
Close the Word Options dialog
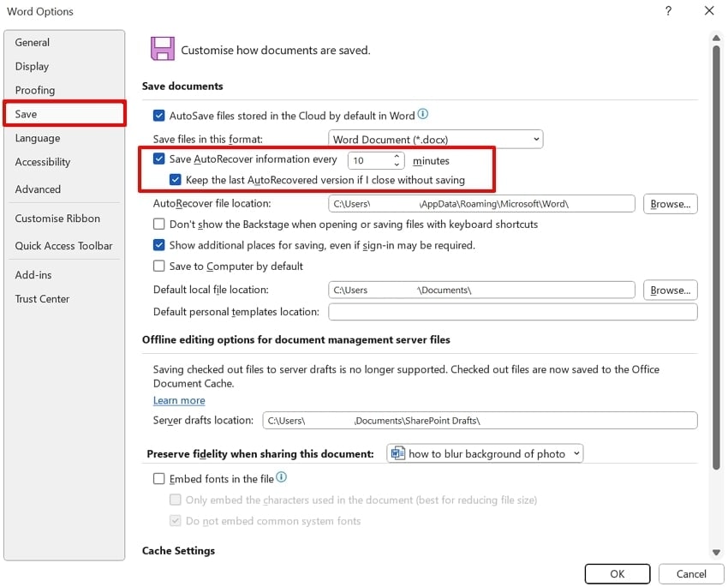click(x=708, y=10)
